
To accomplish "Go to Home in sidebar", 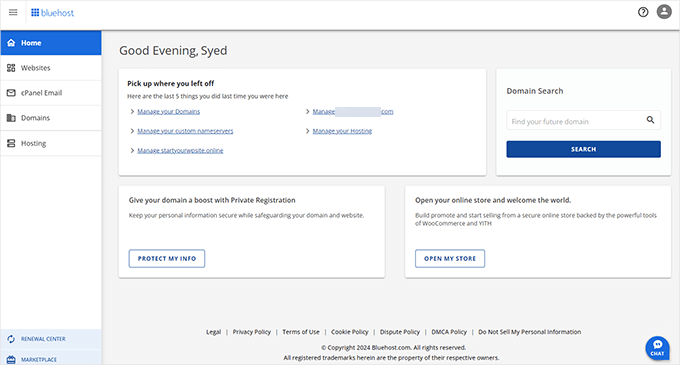I will click(x=51, y=42).
